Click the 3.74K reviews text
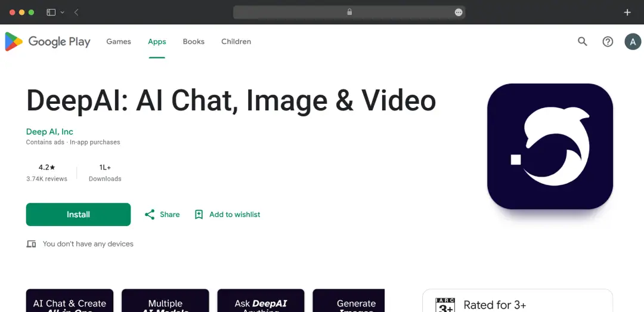 (47, 179)
